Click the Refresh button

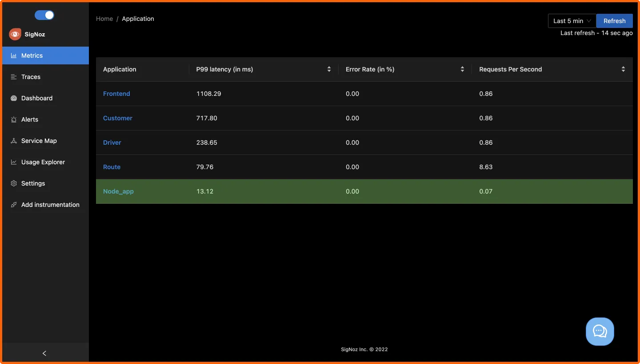coord(614,21)
